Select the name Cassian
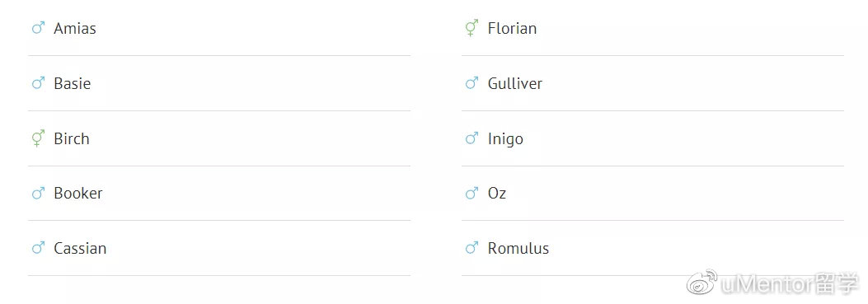The width and height of the screenshot is (868, 304). [x=80, y=248]
